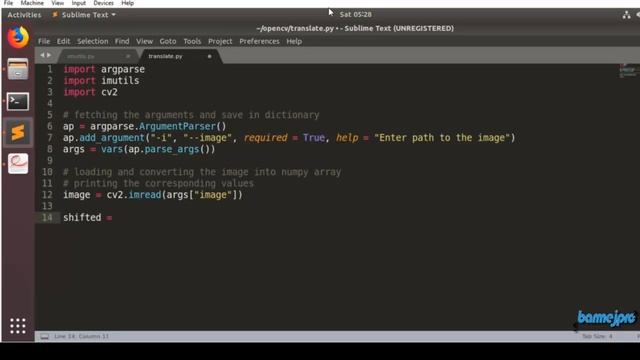Click parse_args on line 8
The image size is (640, 360).
(x=171, y=149)
